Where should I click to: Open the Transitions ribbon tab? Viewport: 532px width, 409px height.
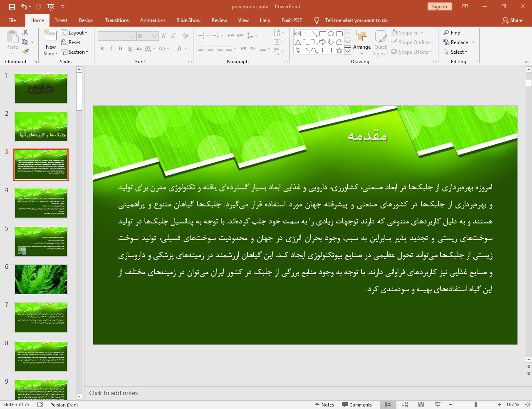pos(117,20)
